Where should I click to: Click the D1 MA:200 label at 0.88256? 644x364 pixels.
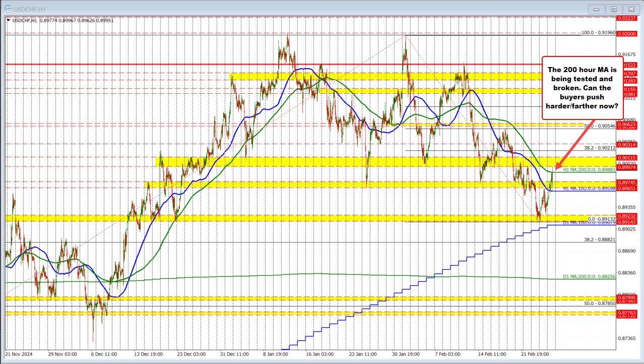click(x=588, y=277)
